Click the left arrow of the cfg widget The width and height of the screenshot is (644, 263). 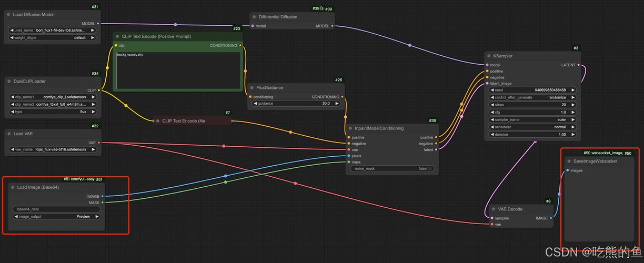tap(492, 112)
